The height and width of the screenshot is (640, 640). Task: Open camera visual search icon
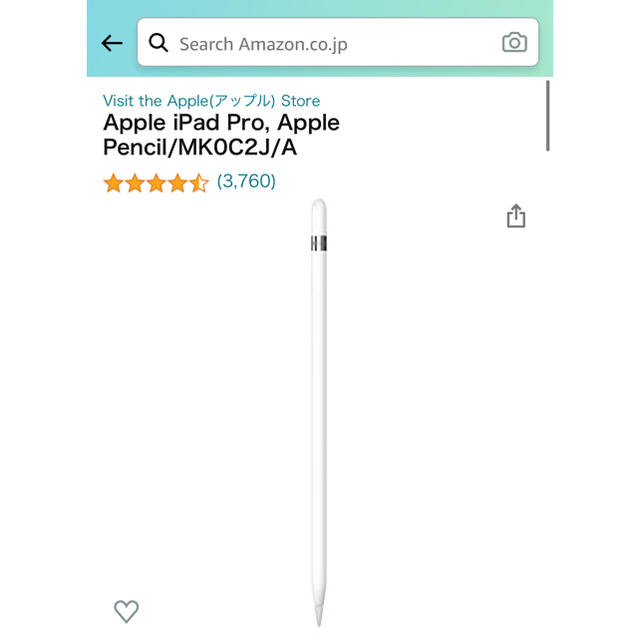pyautogui.click(x=514, y=42)
